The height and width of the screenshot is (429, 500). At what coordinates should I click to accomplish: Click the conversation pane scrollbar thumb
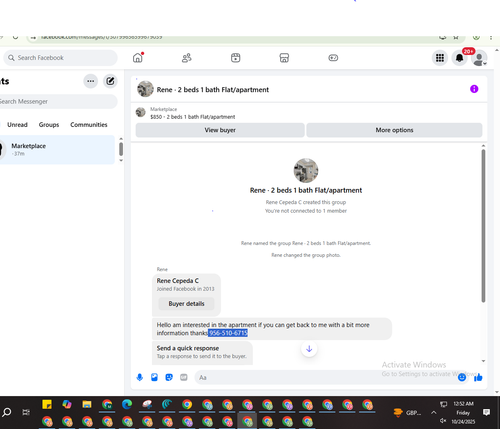483,226
